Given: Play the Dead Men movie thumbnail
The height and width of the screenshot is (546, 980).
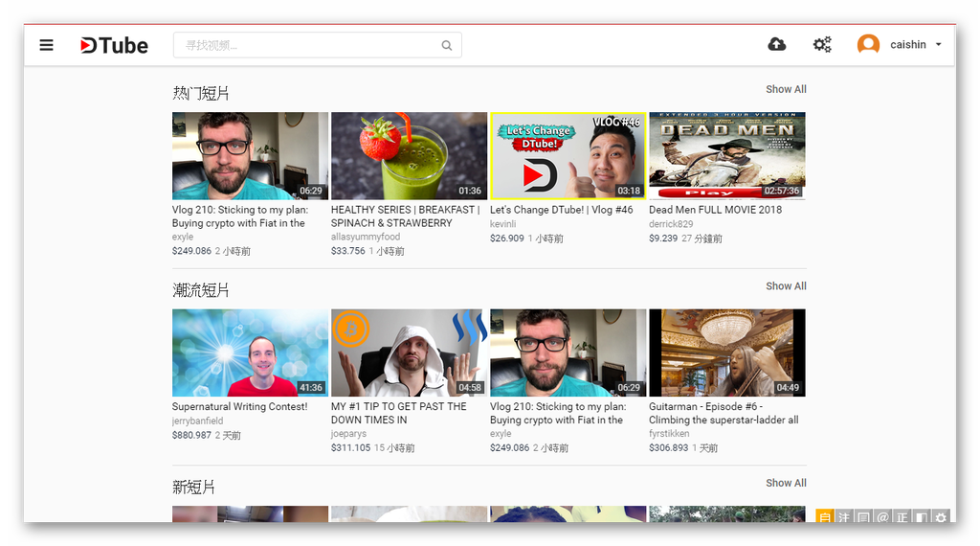Looking at the screenshot, I should click(727, 156).
